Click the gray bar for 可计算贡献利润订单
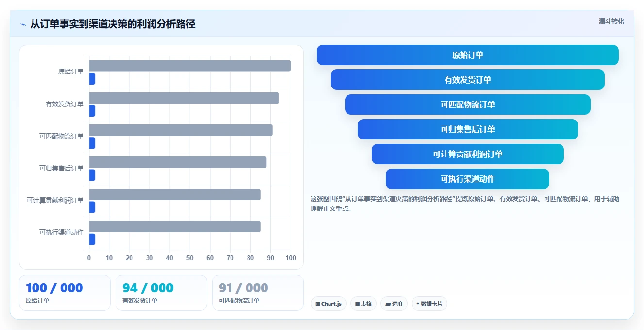The width and height of the screenshot is (644, 330). click(x=175, y=194)
